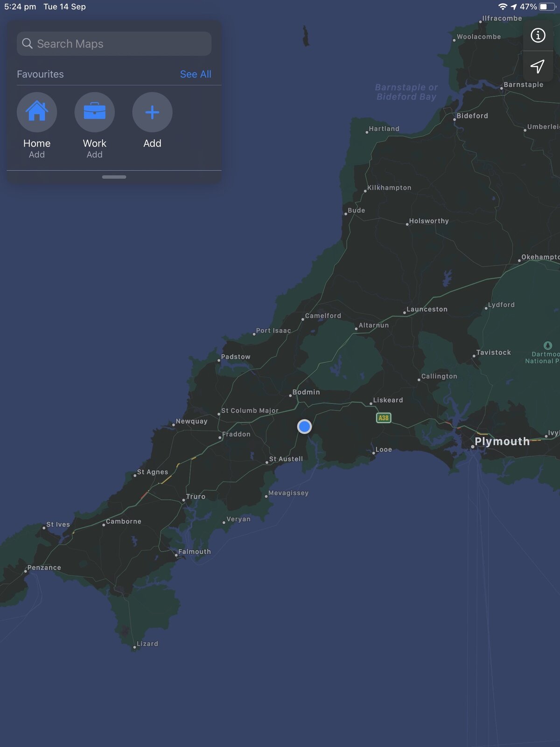Select Newquay on the map

pyautogui.click(x=191, y=421)
